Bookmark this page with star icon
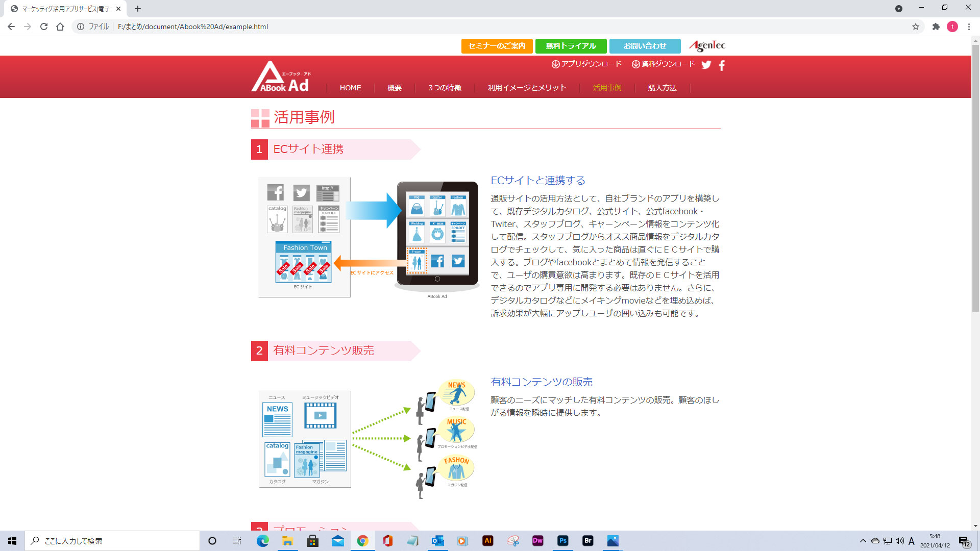 916,27
